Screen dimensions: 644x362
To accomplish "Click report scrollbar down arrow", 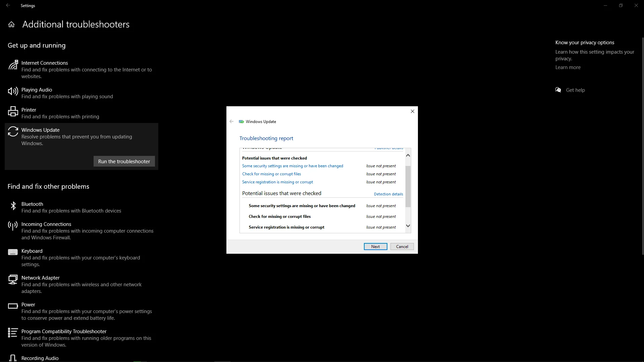I will pos(408,226).
